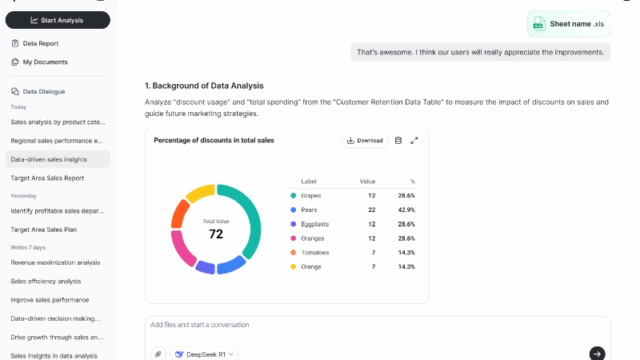The width and height of the screenshot is (640, 360).
Task: Select Data-driven sales insights conversation
Action: tap(58, 159)
